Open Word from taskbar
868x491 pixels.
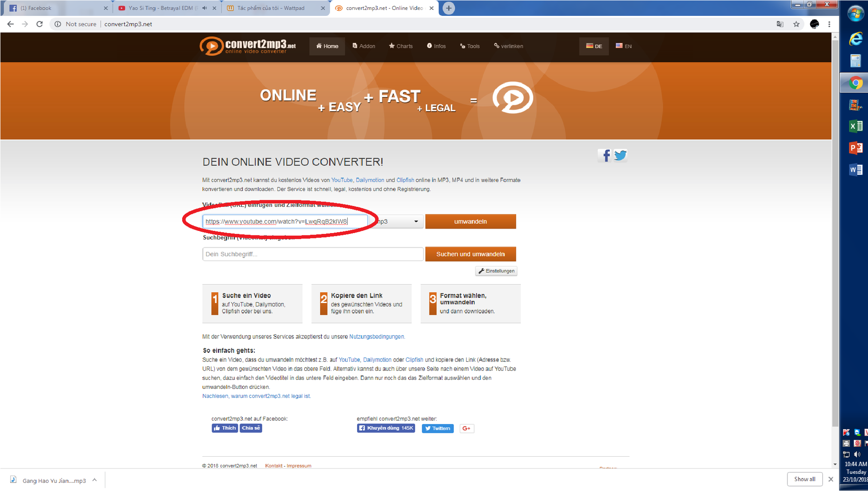tap(855, 169)
